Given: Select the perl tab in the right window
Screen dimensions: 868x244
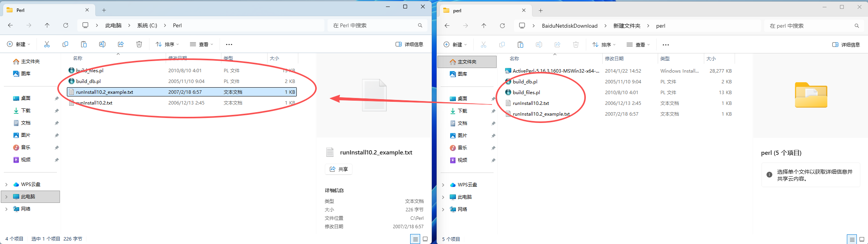Looking at the screenshot, I should tap(485, 11).
